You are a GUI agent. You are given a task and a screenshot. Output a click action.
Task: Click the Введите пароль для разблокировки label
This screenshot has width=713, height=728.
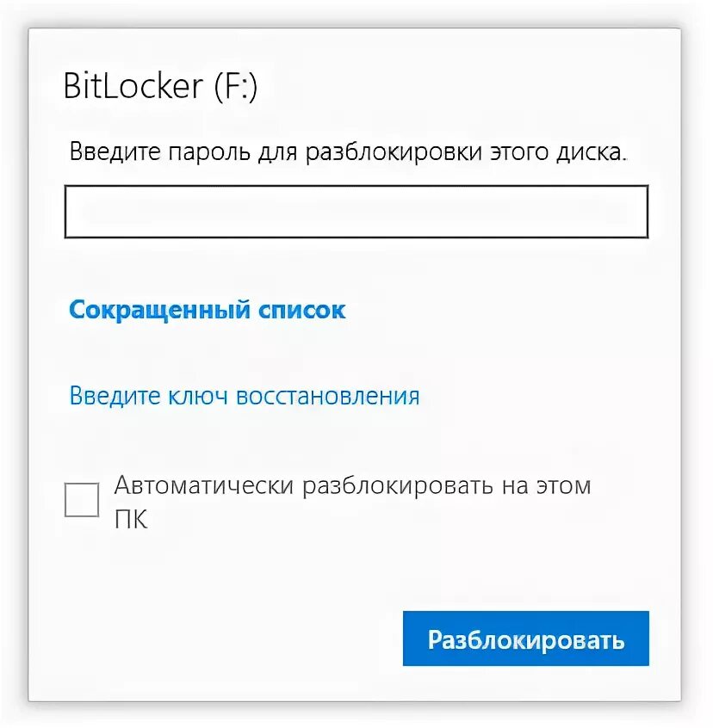pyautogui.click(x=348, y=154)
